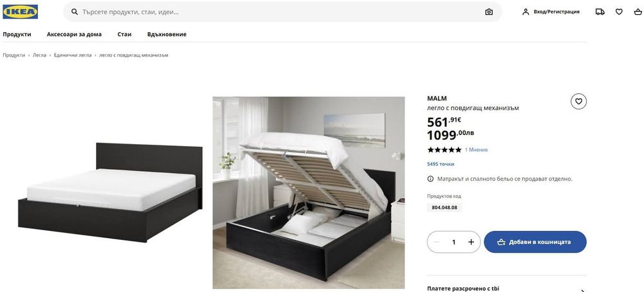Add MALM bed to favorites via heart
Viewport: 644px width, 292px height.
pyautogui.click(x=578, y=101)
